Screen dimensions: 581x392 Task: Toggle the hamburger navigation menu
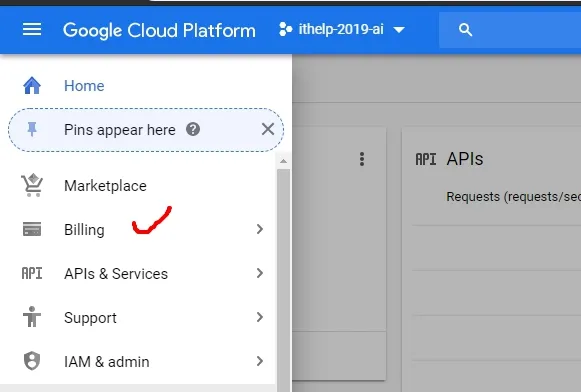click(32, 30)
